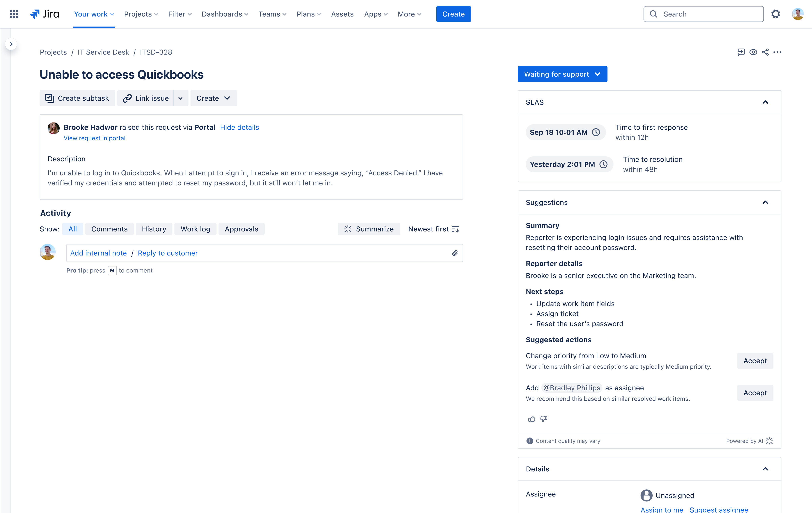Open settings via the gear icon
The height and width of the screenshot is (513, 812).
pos(776,14)
